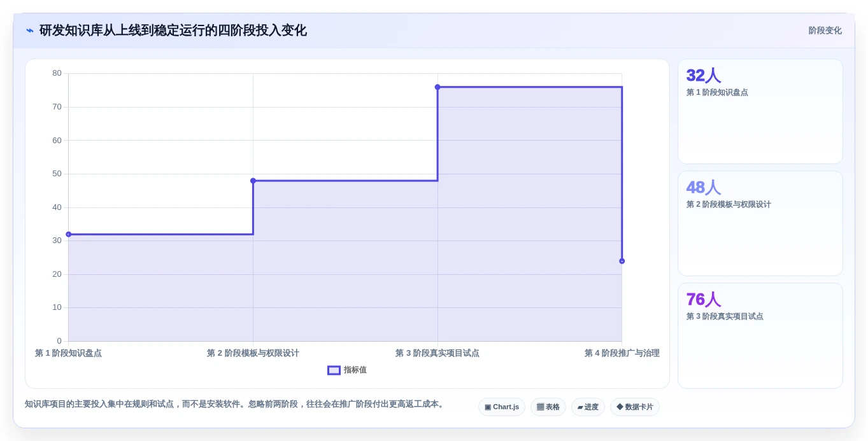Toggle the 指标值 legend item
This screenshot has width=868, height=441.
(x=347, y=370)
